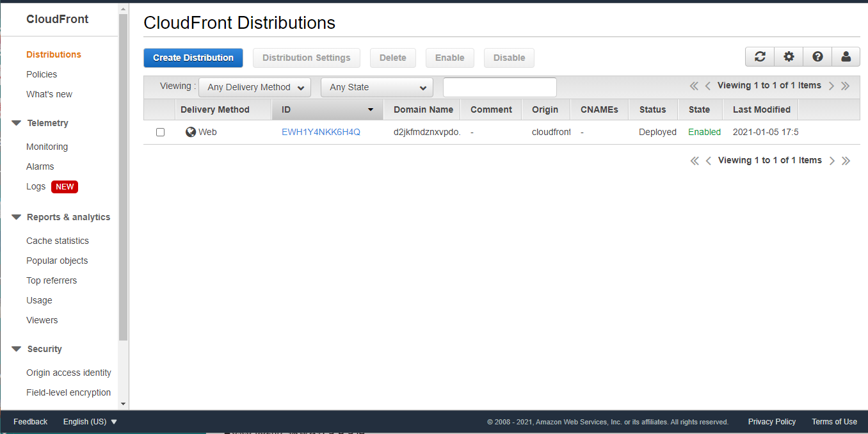Open Distributions in the sidebar
The width and height of the screenshot is (868, 434).
click(54, 54)
